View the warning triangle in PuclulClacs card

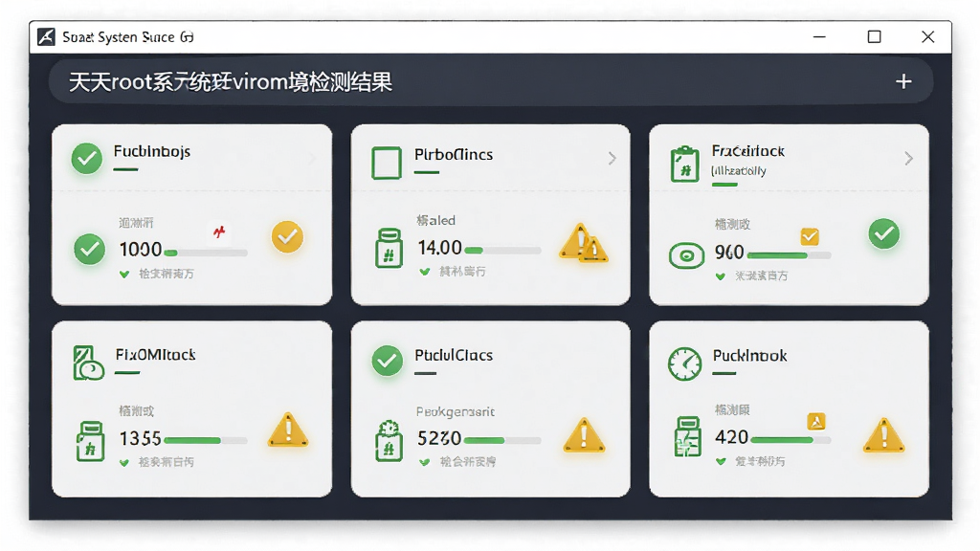pyautogui.click(x=584, y=434)
